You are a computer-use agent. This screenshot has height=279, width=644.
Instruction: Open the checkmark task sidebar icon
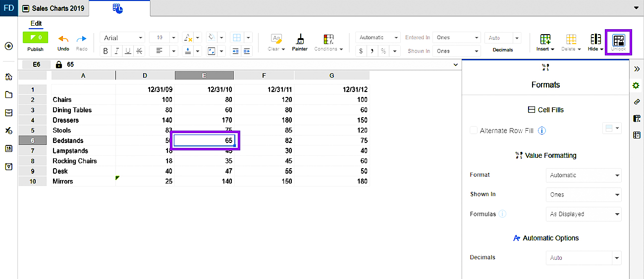8,166
